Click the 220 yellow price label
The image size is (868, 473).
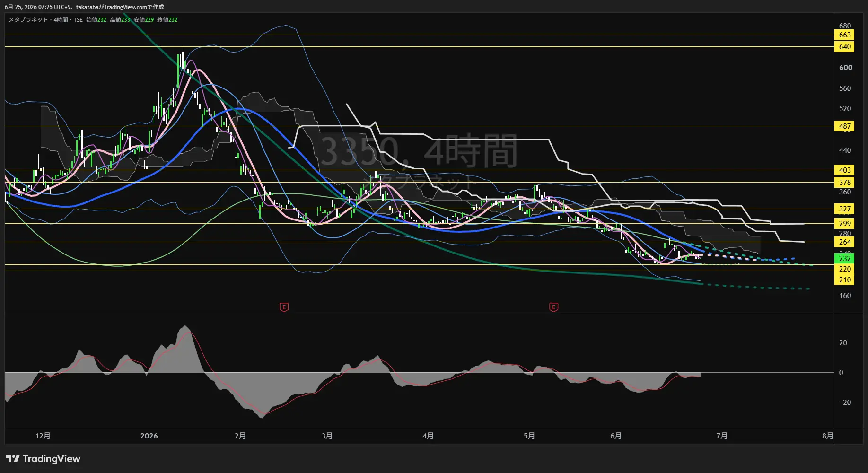point(845,269)
